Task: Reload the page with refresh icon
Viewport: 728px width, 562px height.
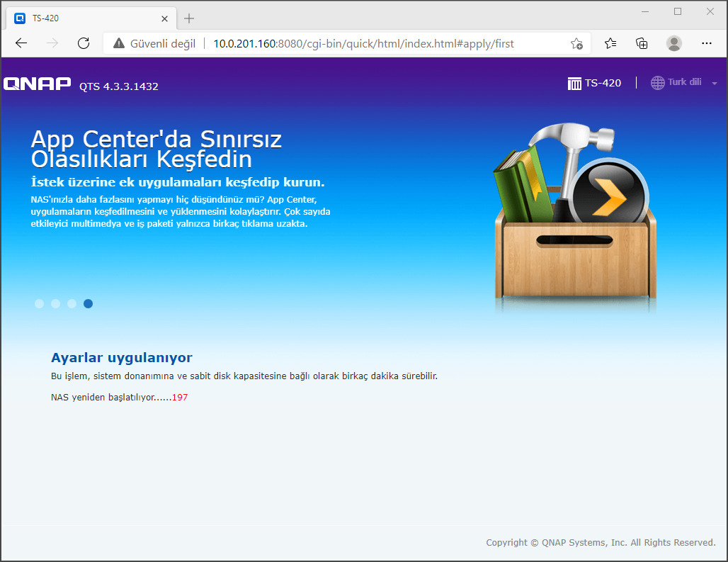Action: (84, 43)
